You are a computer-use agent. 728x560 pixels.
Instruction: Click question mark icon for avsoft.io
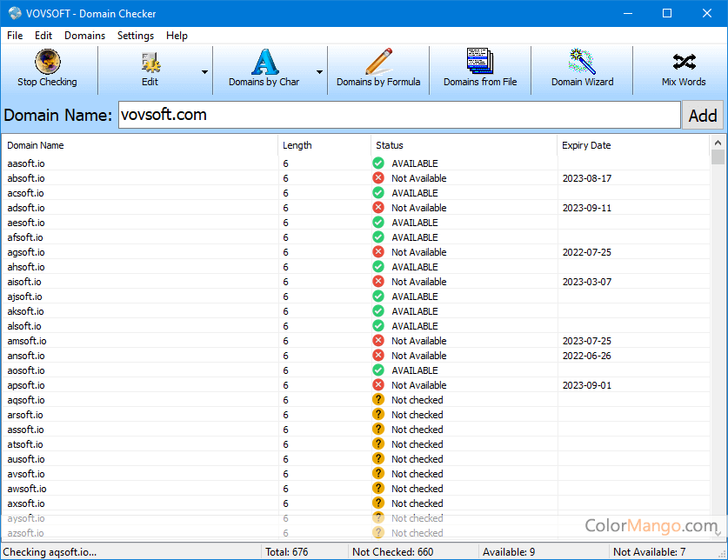tap(378, 473)
